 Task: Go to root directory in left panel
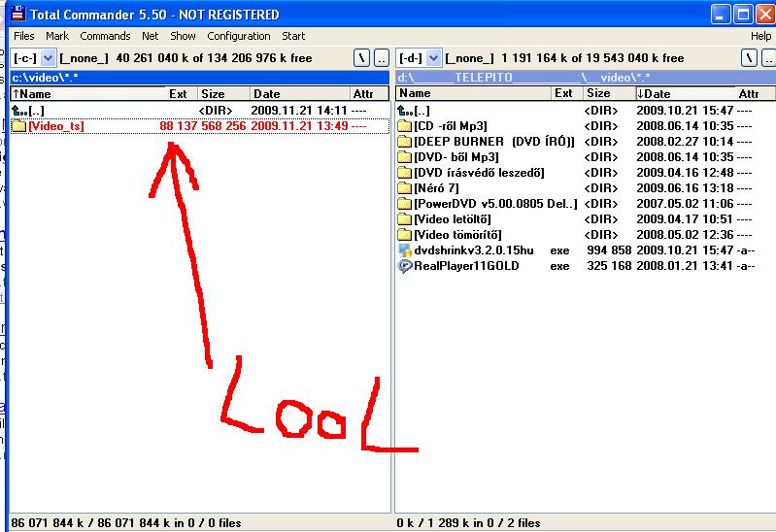pyautogui.click(x=361, y=58)
